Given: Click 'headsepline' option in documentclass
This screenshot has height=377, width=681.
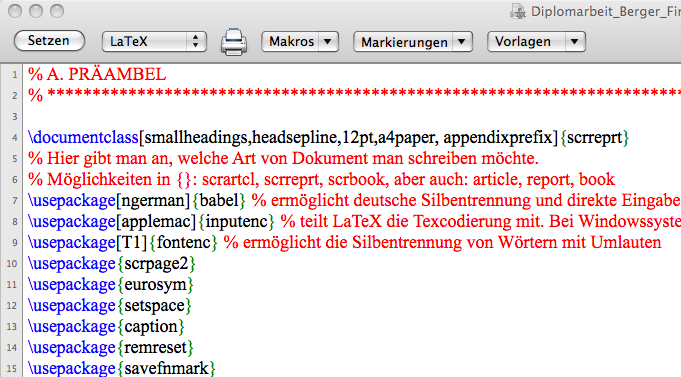Looking at the screenshot, I should pyautogui.click(x=294, y=137).
